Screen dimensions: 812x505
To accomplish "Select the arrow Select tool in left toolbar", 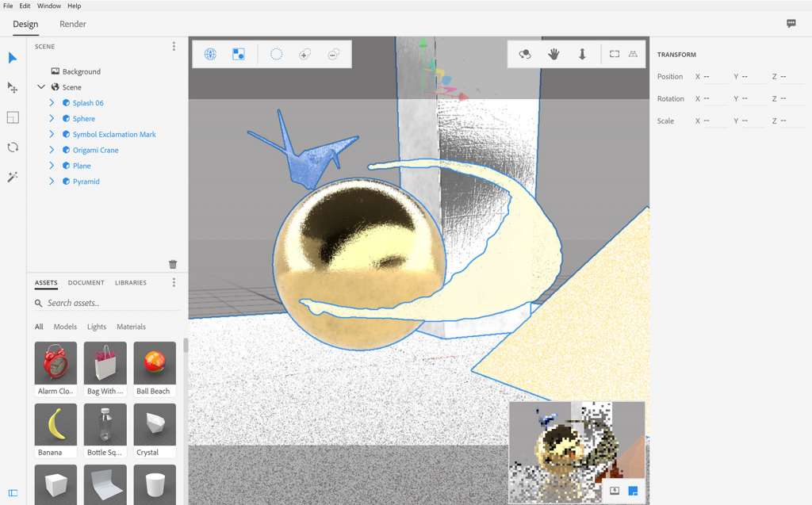I will (x=13, y=58).
